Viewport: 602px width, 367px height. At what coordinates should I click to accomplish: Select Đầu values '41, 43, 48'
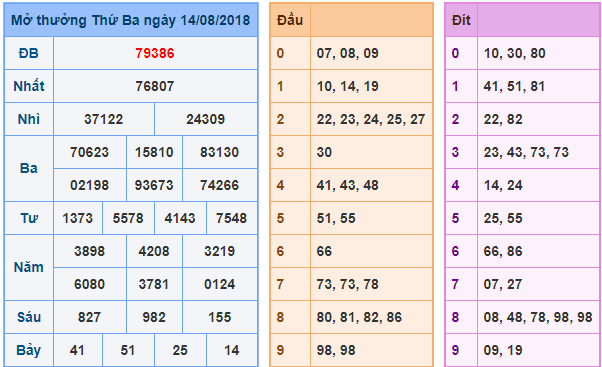click(347, 185)
